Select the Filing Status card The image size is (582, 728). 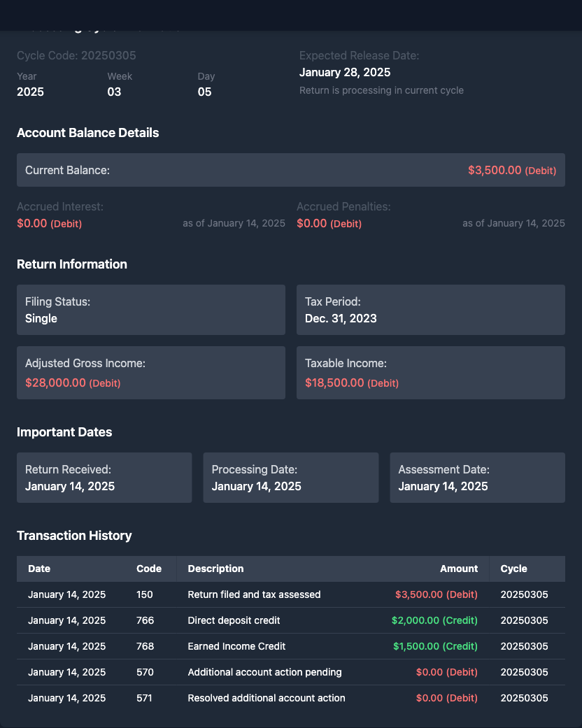[x=150, y=310]
